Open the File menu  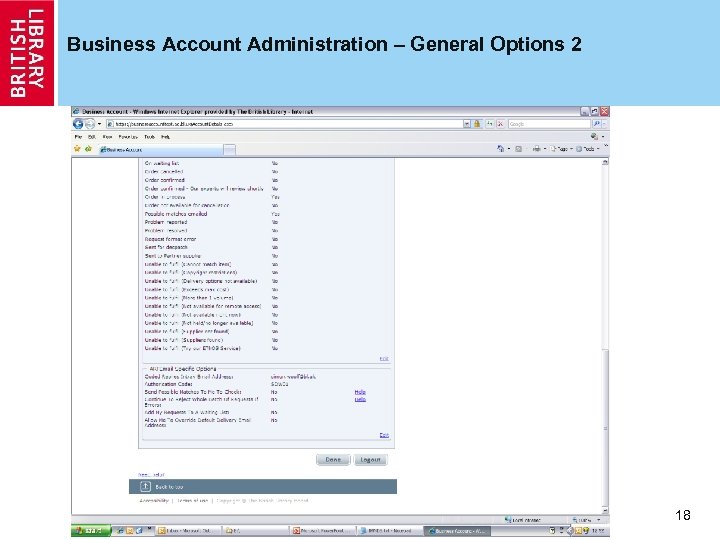[x=78, y=137]
